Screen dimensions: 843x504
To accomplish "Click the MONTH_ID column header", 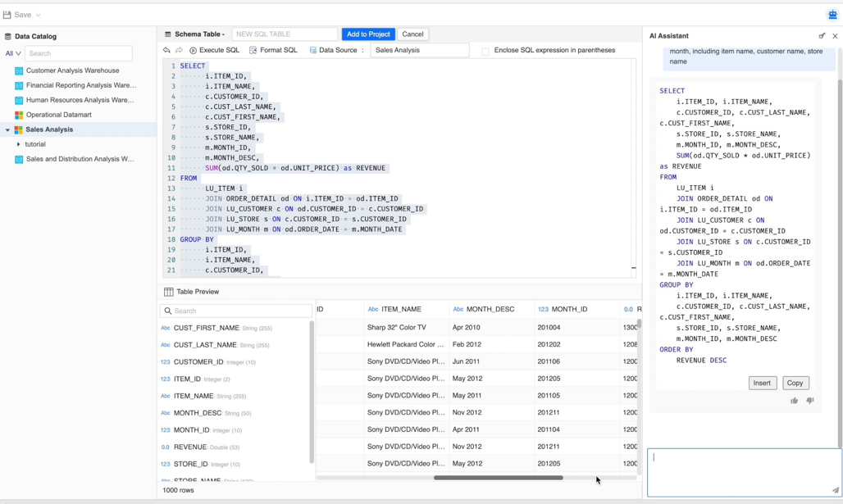I will coord(576,309).
